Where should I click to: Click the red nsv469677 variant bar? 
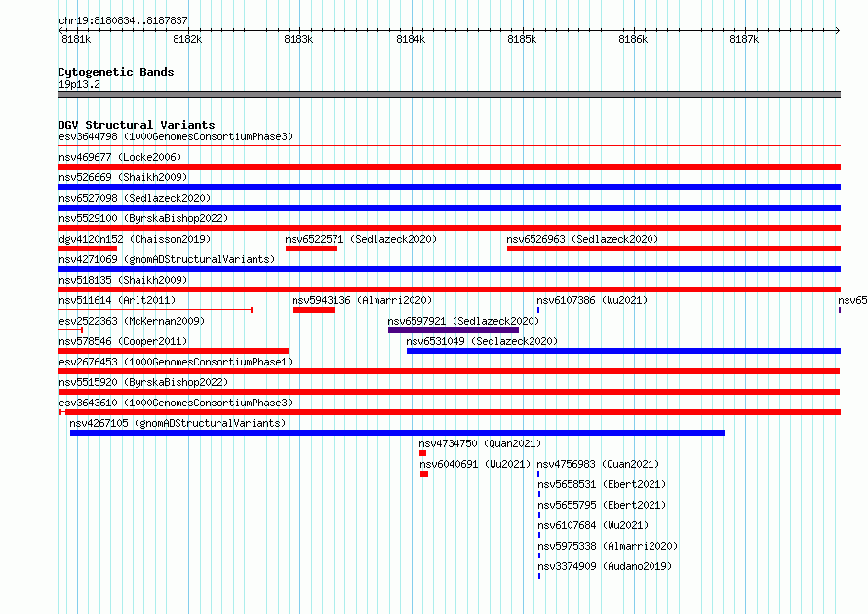click(x=449, y=167)
